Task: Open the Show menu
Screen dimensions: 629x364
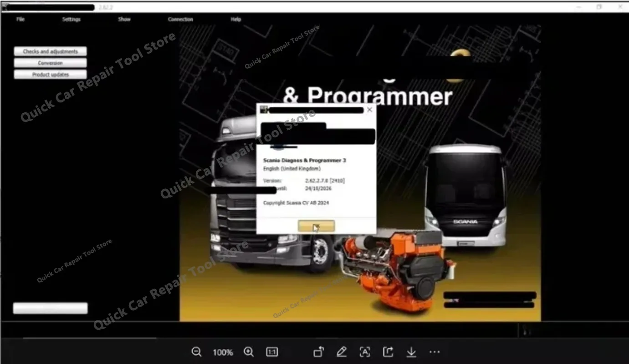Action: [124, 19]
